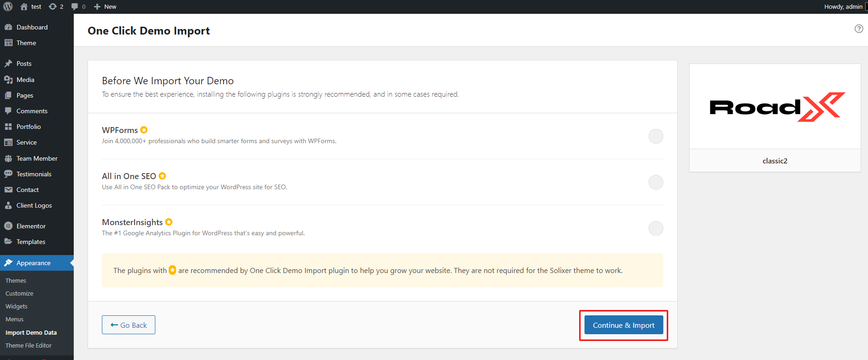This screenshot has width=868, height=360.
Task: Open Portfolio menu label
Action: 29,127
